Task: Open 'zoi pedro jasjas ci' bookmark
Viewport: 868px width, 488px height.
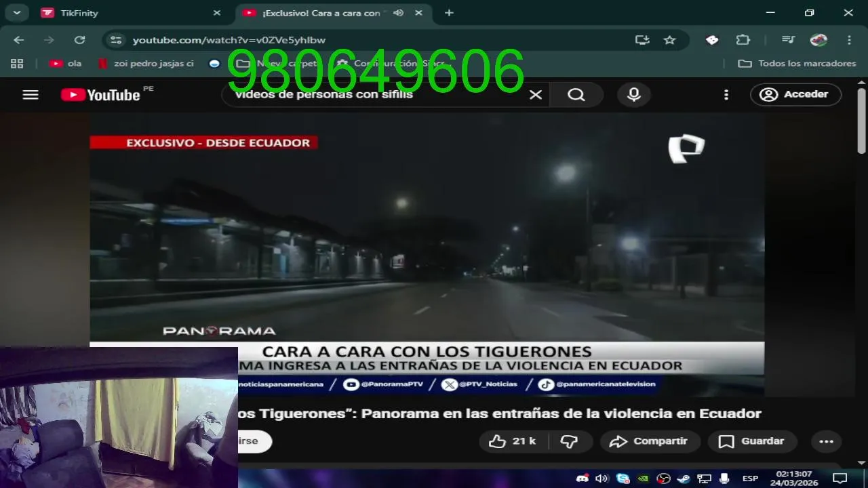Action: pos(146,64)
